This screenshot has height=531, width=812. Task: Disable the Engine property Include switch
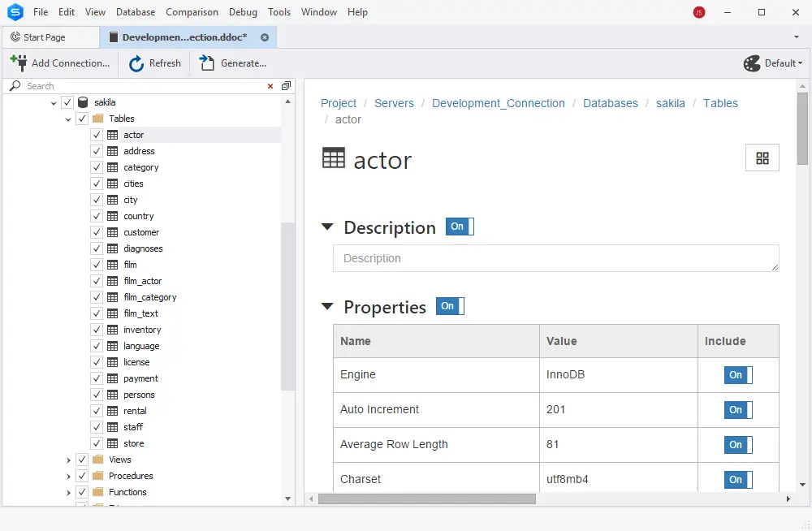pyautogui.click(x=737, y=375)
